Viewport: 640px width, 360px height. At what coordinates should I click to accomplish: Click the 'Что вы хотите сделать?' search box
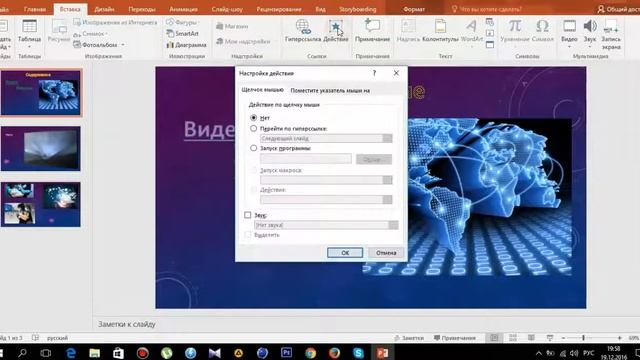click(487, 9)
